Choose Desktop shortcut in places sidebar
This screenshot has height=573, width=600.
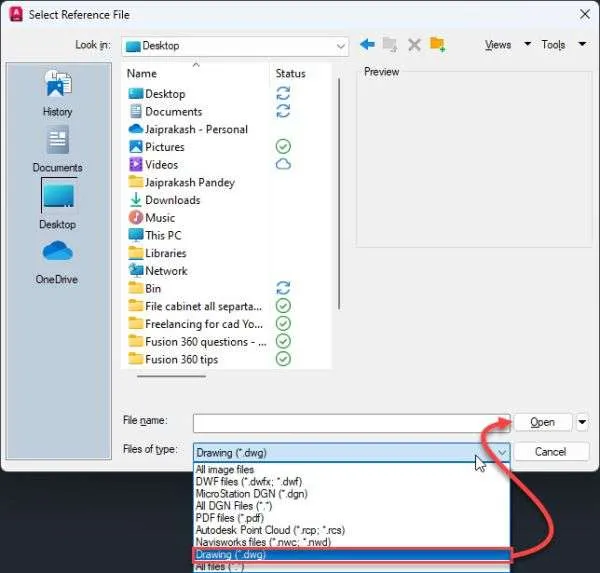pos(58,205)
